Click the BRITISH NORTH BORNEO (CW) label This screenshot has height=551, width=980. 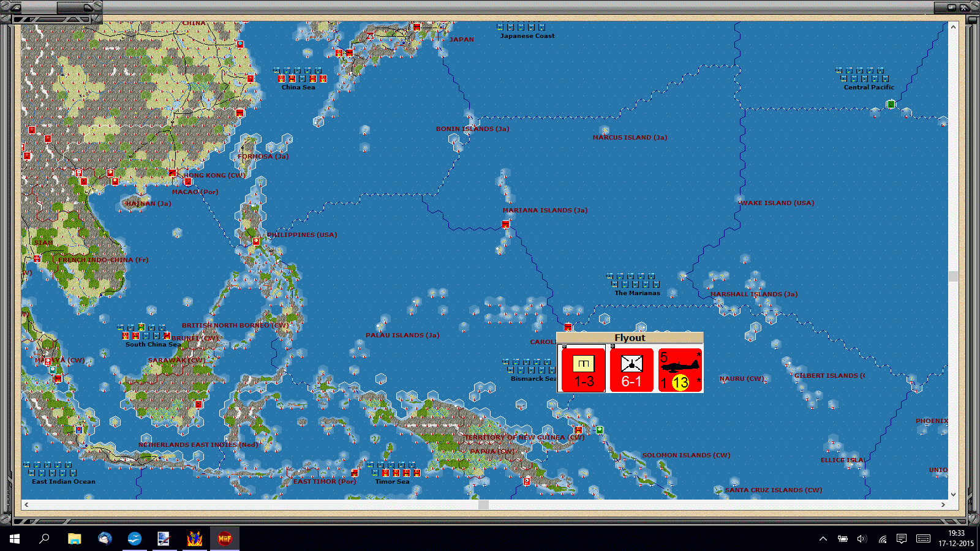[x=235, y=326]
